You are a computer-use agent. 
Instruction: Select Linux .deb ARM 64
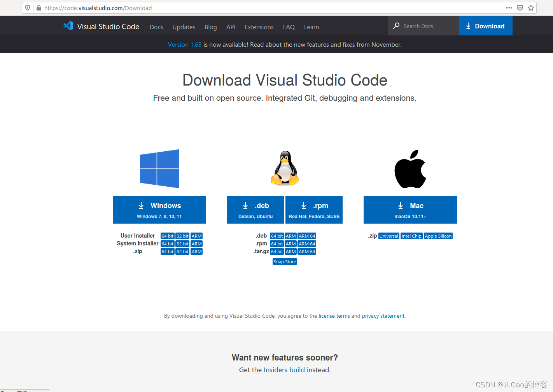[307, 236]
